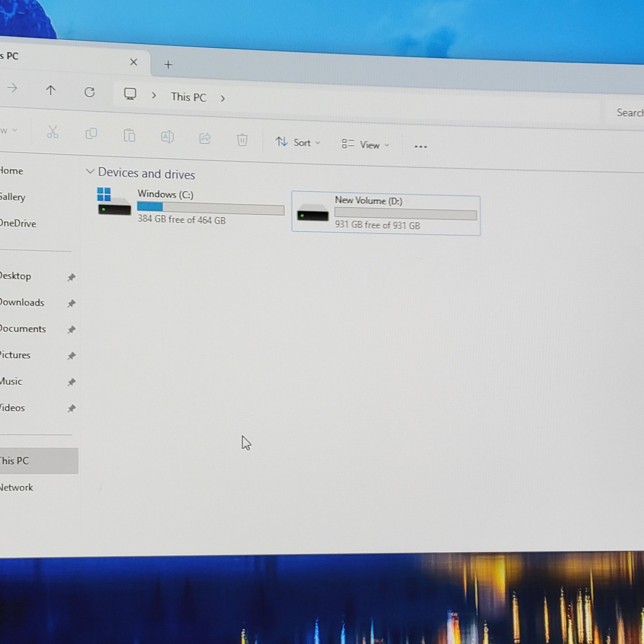Collapse the Devices and drives section
The width and height of the screenshot is (644, 644).
coord(90,171)
